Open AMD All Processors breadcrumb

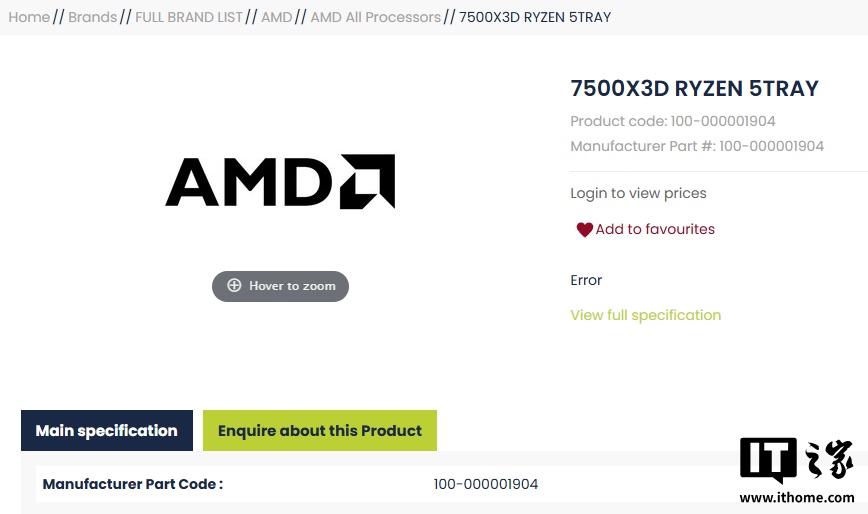click(x=375, y=17)
